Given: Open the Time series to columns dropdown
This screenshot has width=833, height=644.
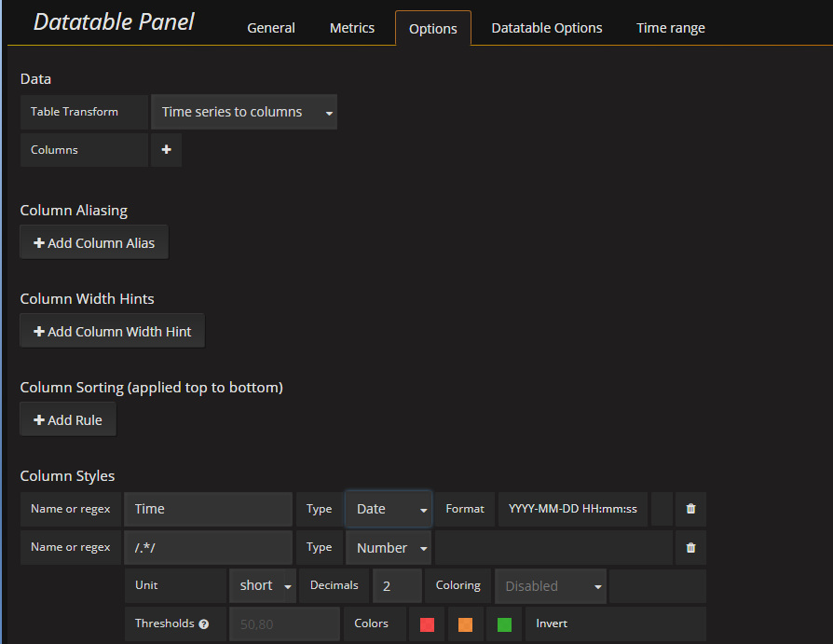Looking at the screenshot, I should (x=243, y=111).
